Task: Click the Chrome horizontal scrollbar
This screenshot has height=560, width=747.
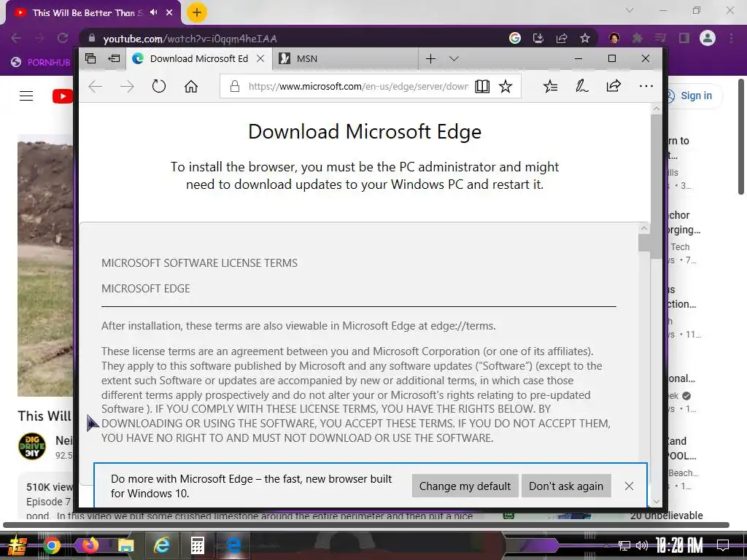Action: pos(366,525)
